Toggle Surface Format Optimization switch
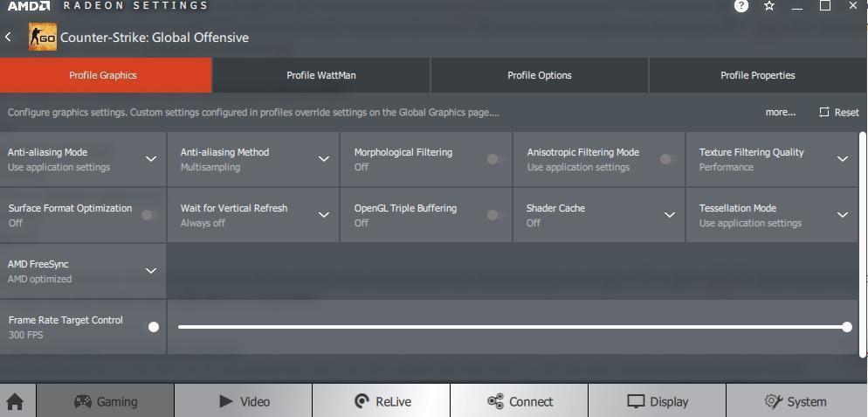The width and height of the screenshot is (868, 417). tap(149, 214)
